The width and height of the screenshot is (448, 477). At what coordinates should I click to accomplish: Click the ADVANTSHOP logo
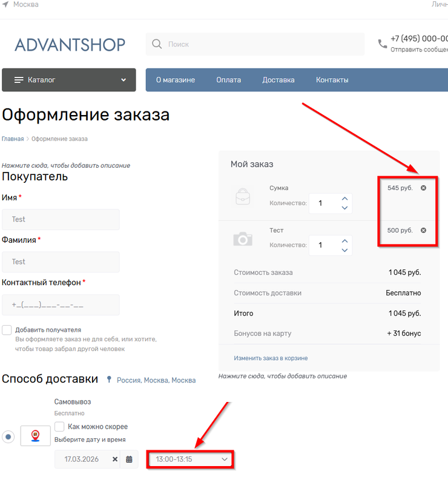(x=70, y=45)
